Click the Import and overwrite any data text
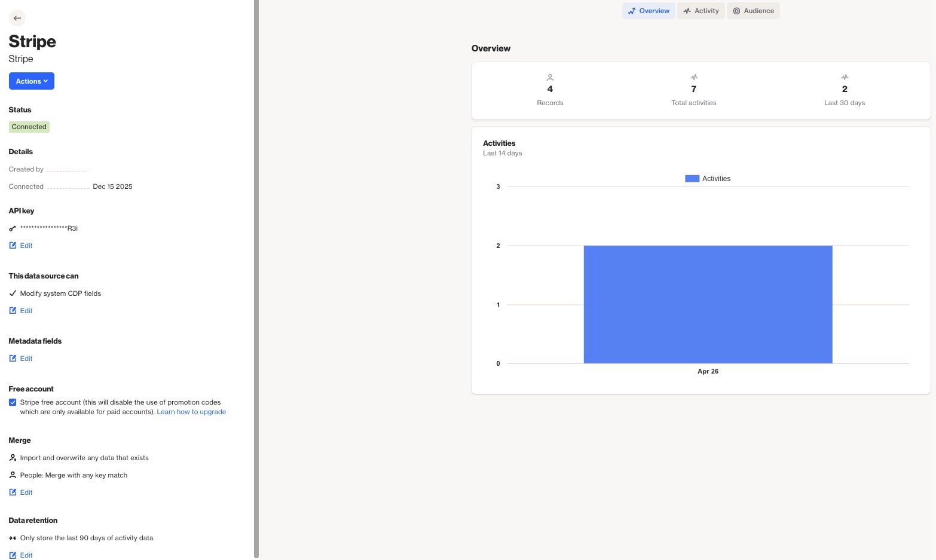936x560 pixels. tap(84, 458)
